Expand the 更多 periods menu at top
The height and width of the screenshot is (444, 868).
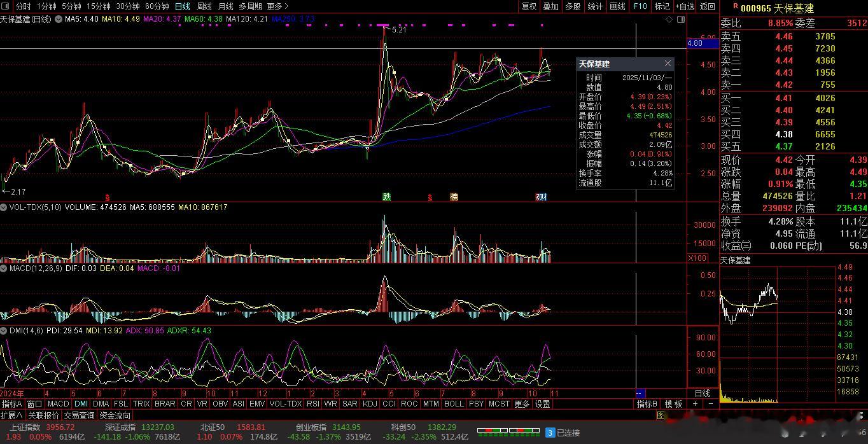pos(277,6)
